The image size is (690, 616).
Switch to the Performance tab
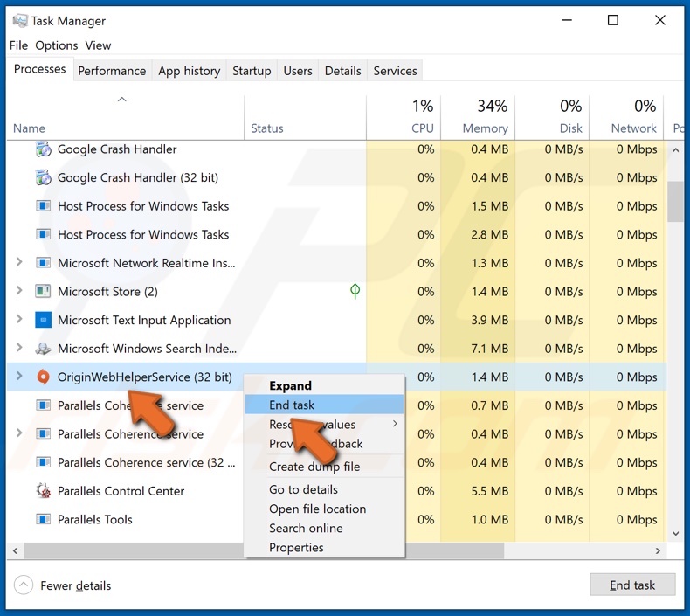pyautogui.click(x=112, y=71)
